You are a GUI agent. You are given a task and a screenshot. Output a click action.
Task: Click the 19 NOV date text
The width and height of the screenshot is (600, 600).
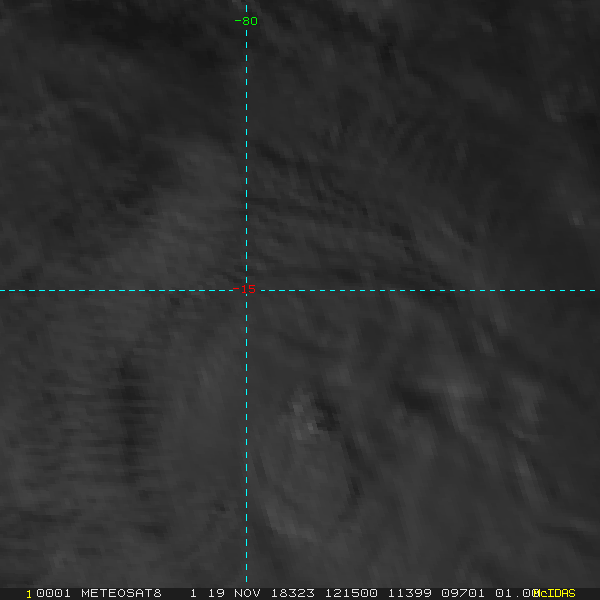click(234, 593)
